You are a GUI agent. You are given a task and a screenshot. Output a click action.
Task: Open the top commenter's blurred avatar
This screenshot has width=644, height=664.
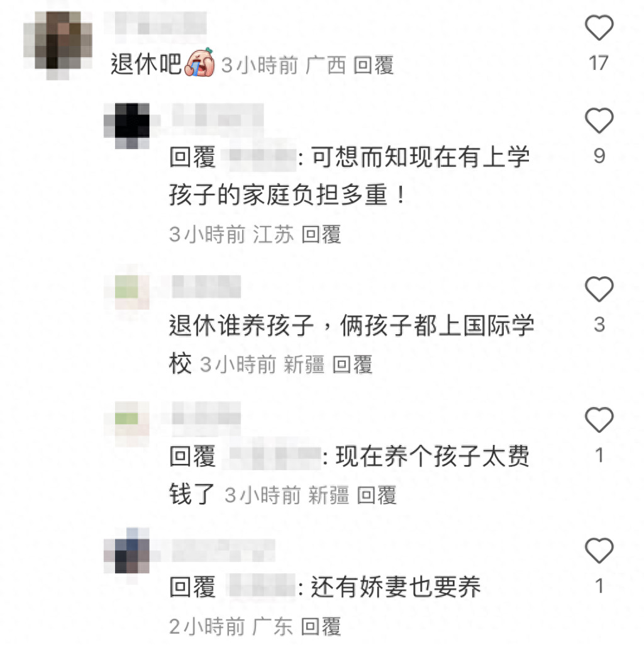pyautogui.click(x=58, y=45)
